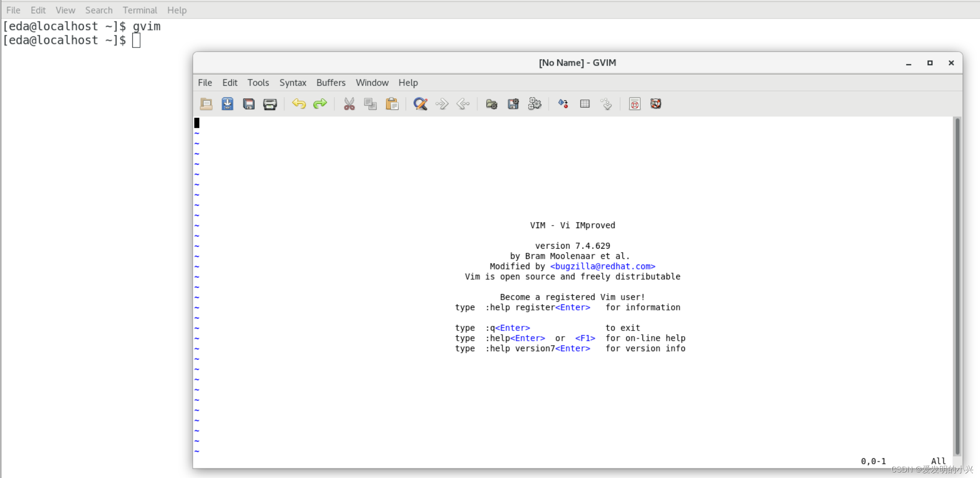980x478 pixels.
Task: Click the Open file toolbar icon
Action: pos(206,104)
